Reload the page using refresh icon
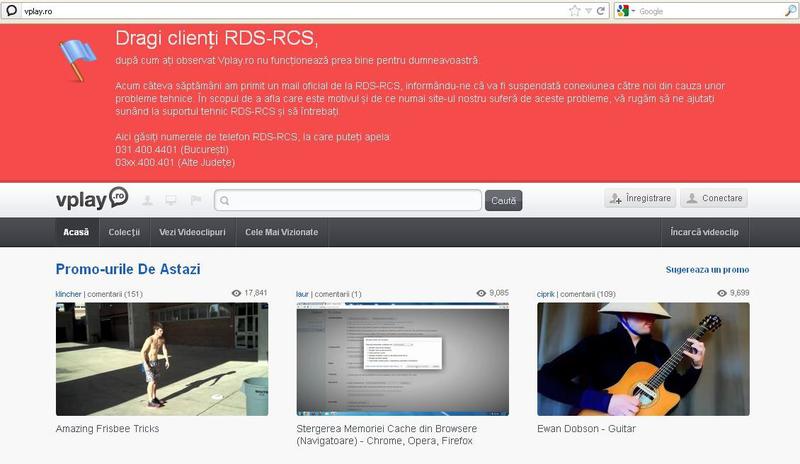Viewport: 800px width, 464px height. 601,11
